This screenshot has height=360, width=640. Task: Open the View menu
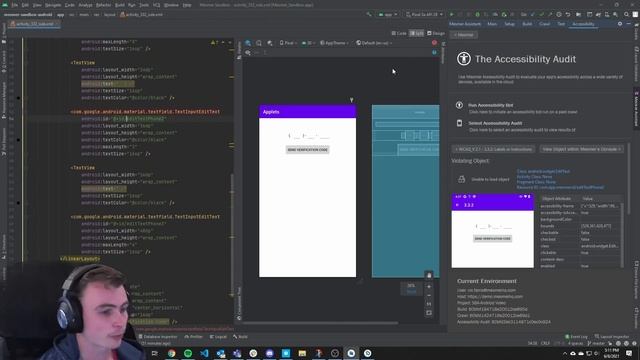click(37, 5)
